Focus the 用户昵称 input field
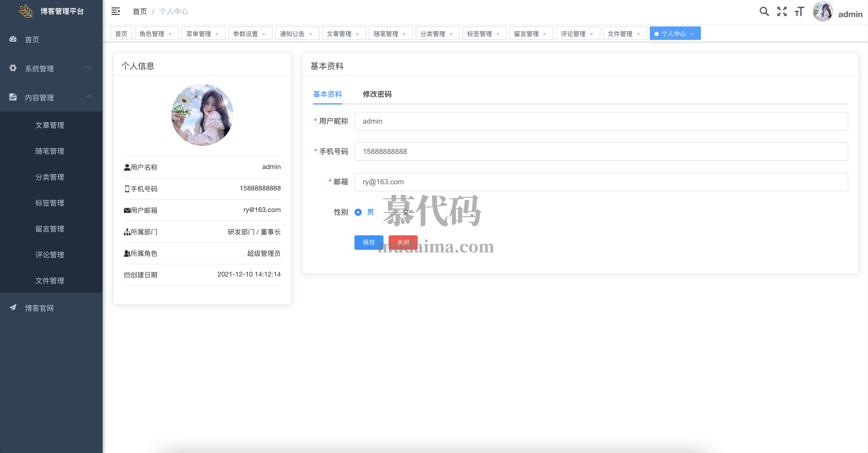The image size is (868, 453). (x=601, y=121)
